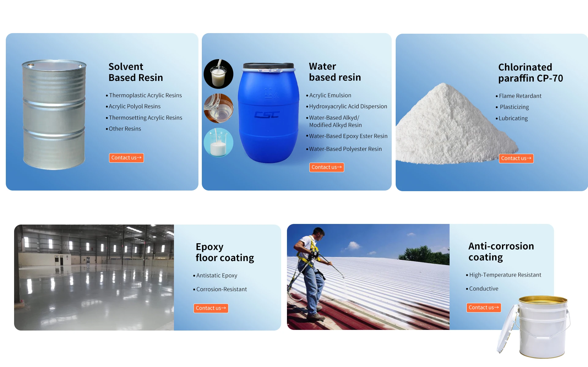Open the white resin pouring round thumbnail

tap(218, 74)
